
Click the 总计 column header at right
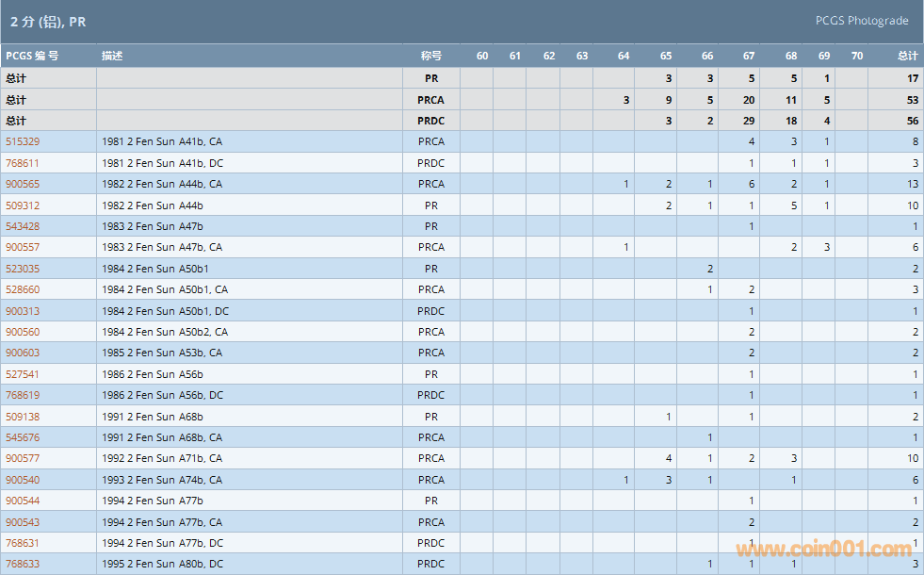click(x=907, y=56)
